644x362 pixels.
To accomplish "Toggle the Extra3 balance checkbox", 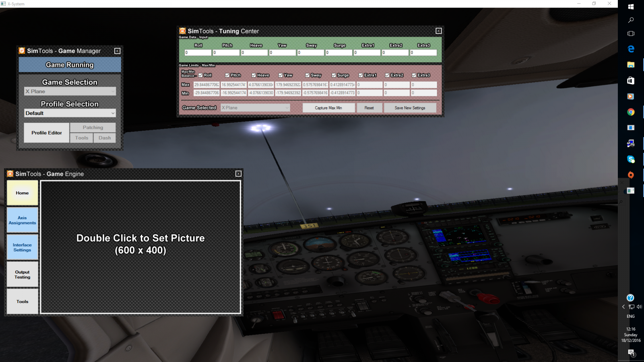I will click(414, 75).
